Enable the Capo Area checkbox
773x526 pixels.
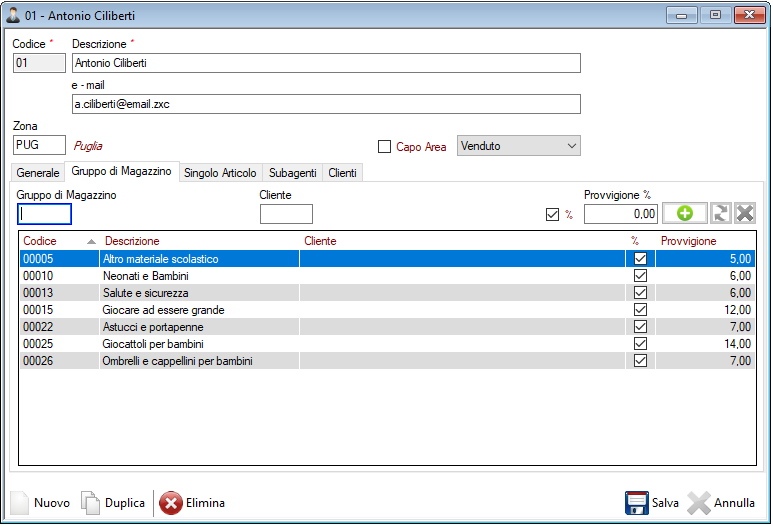[385, 147]
